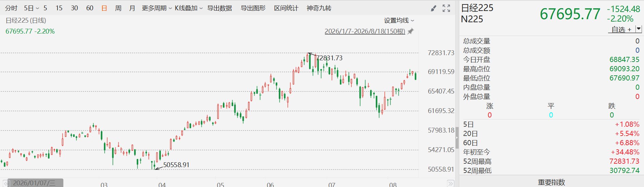Switch to 周 weekly period
This screenshot has height=187, width=644.
point(118,8)
